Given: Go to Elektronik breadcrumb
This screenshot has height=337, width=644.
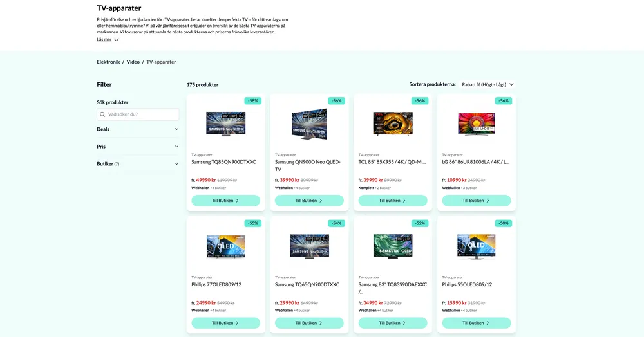Looking at the screenshot, I should click(x=108, y=62).
